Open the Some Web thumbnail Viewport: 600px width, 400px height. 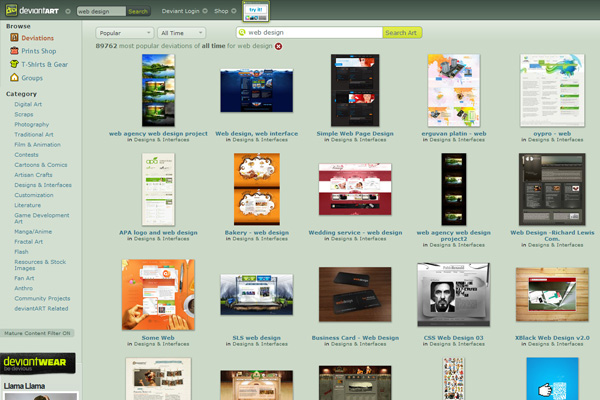pyautogui.click(x=158, y=295)
